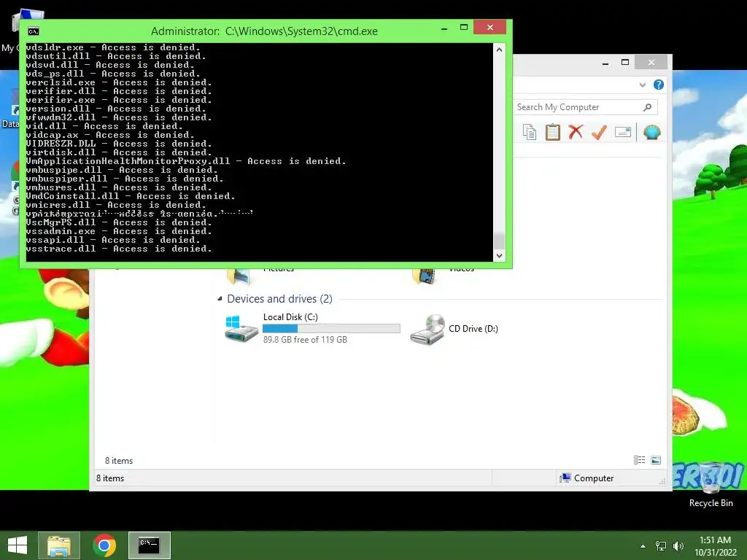Screen dimensions: 747x560
Task: Click the blue shell icon in the Explorer toolbar
Action: [651, 132]
